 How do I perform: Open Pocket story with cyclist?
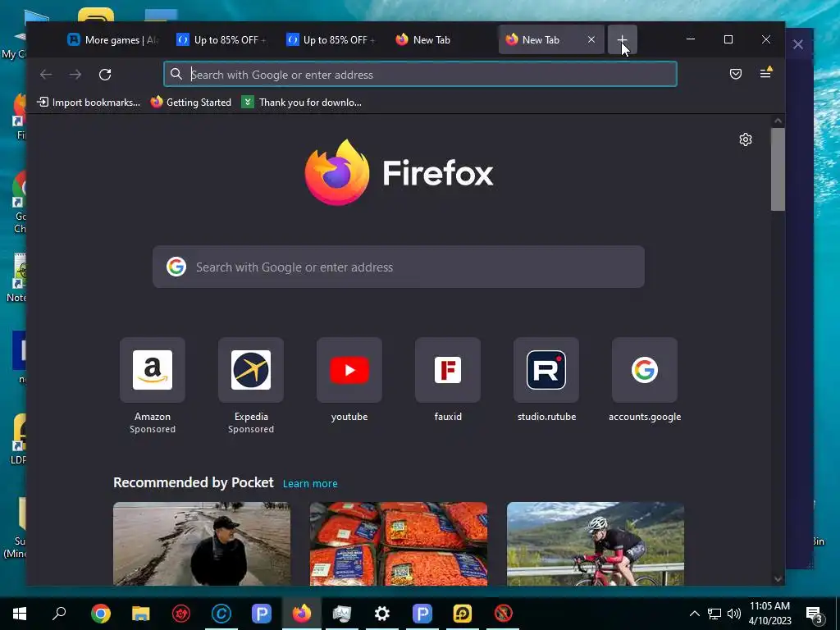tap(596, 543)
